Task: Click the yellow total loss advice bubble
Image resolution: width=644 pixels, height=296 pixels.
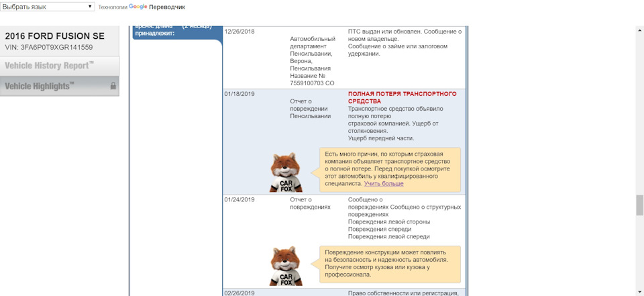Action: pos(390,170)
